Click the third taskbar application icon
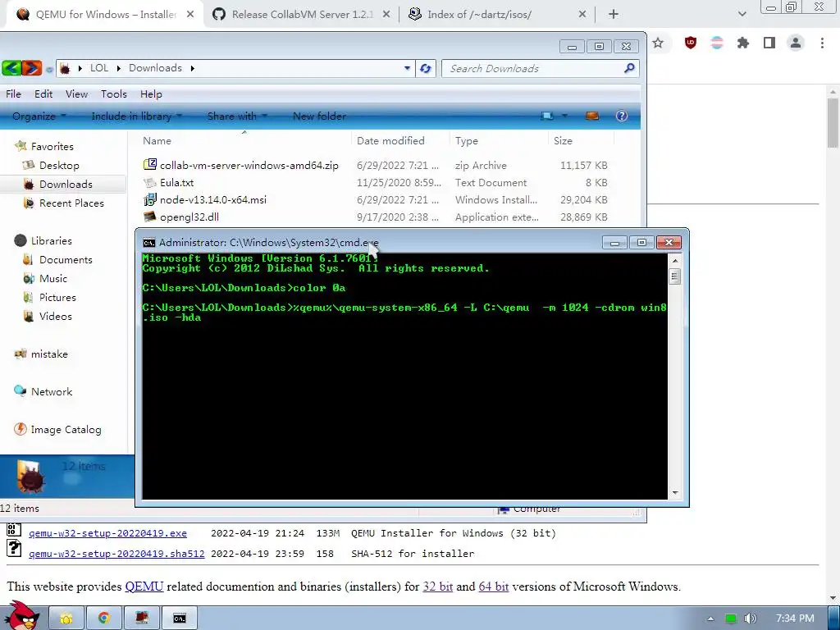Viewport: 840px width, 630px height. tap(142, 619)
